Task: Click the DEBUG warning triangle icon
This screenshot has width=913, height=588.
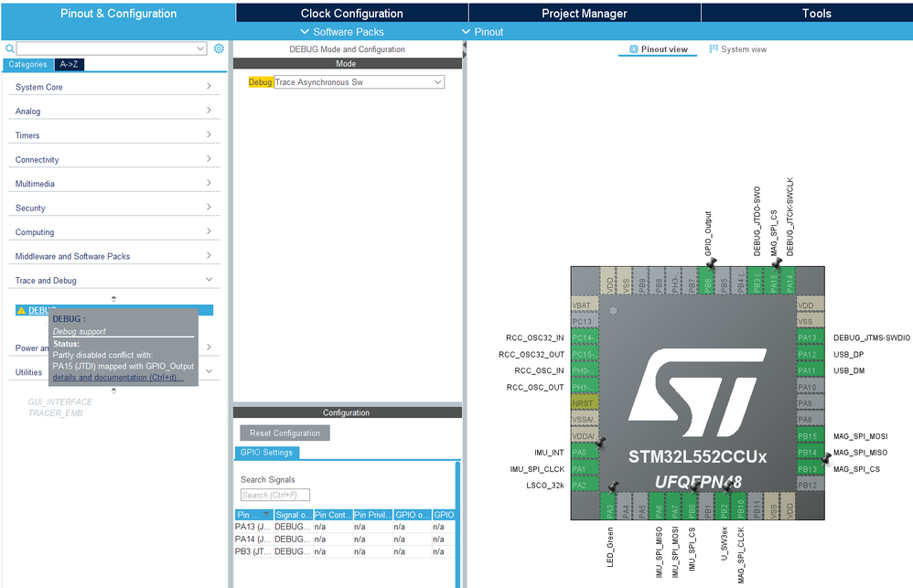Action: [x=22, y=310]
